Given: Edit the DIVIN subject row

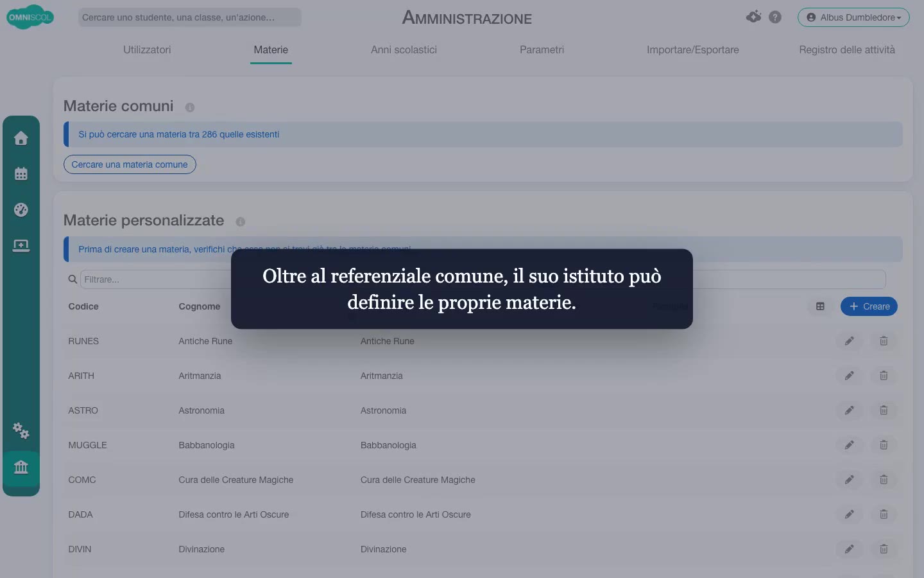Looking at the screenshot, I should click(850, 549).
